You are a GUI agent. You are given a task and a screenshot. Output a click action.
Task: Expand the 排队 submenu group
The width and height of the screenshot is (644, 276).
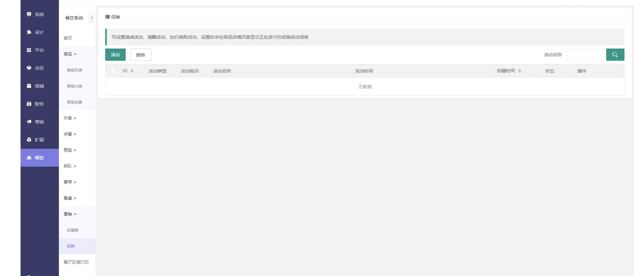coord(70,166)
